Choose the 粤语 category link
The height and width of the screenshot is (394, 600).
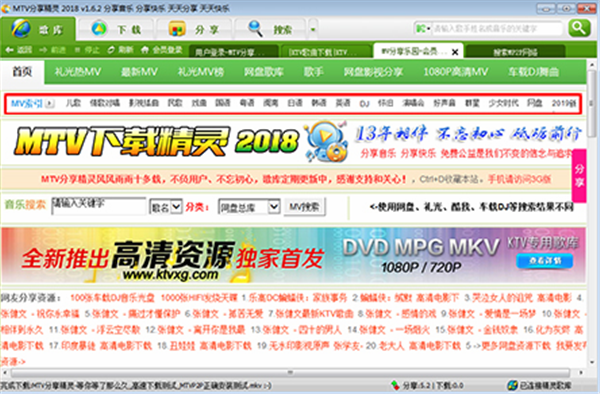(x=247, y=103)
